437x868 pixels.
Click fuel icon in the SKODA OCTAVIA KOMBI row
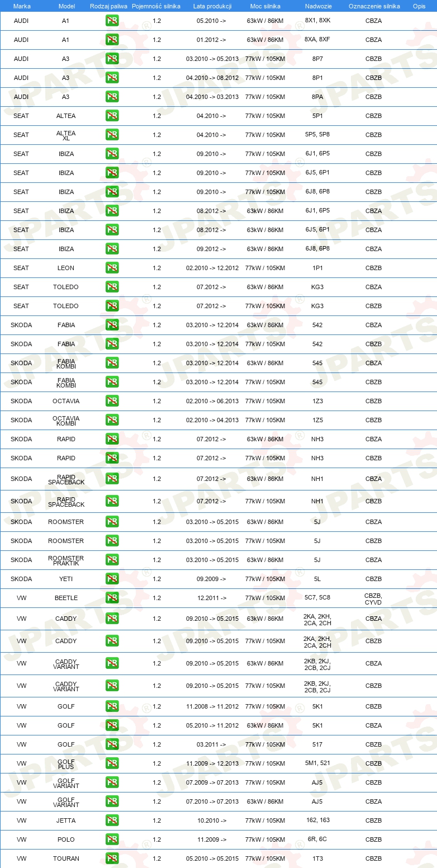[112, 420]
